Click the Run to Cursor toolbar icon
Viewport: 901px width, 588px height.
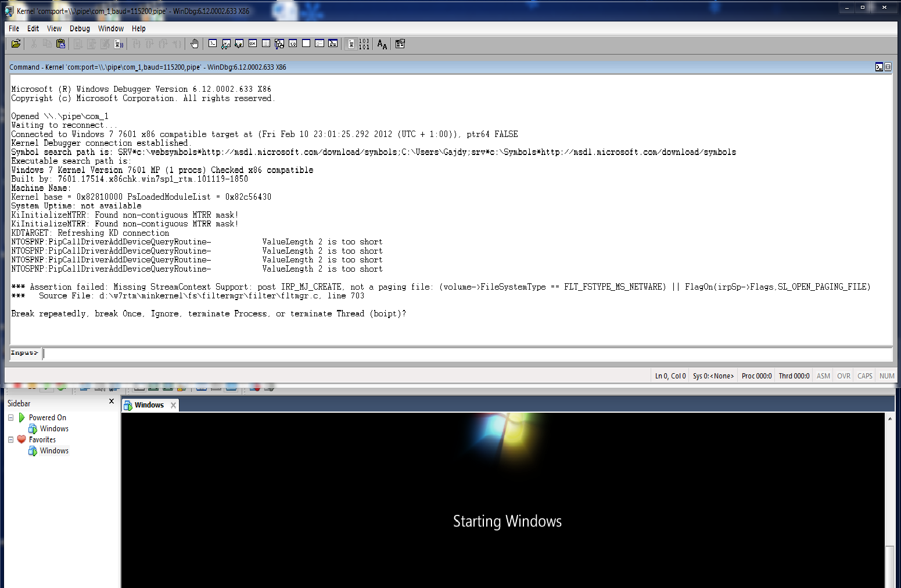click(x=177, y=44)
